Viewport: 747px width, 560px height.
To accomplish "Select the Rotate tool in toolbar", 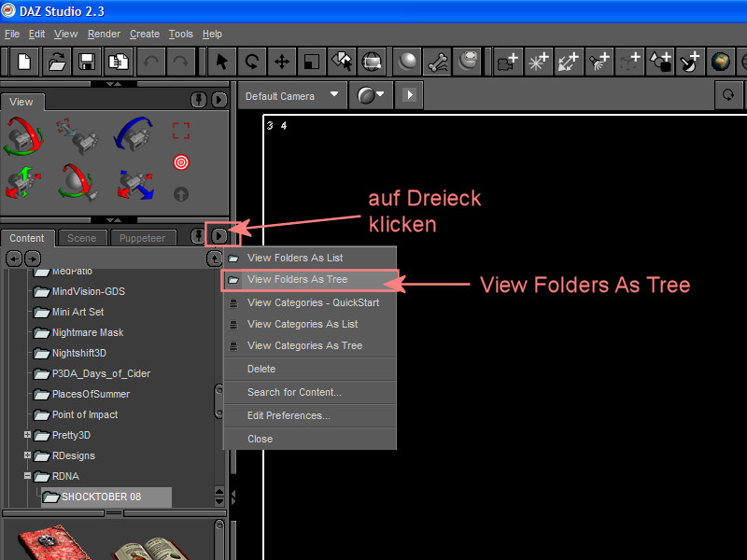I will pyautogui.click(x=252, y=62).
